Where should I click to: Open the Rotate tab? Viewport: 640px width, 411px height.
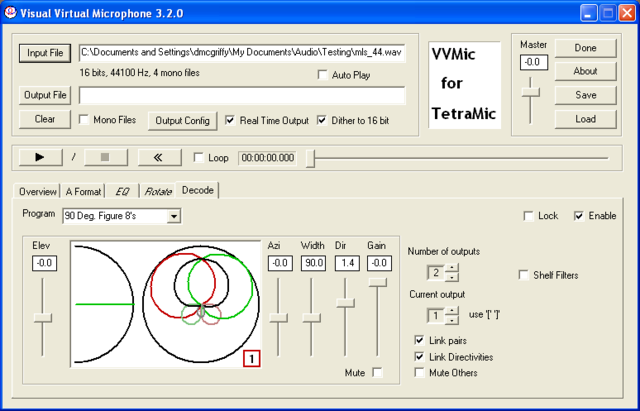158,191
